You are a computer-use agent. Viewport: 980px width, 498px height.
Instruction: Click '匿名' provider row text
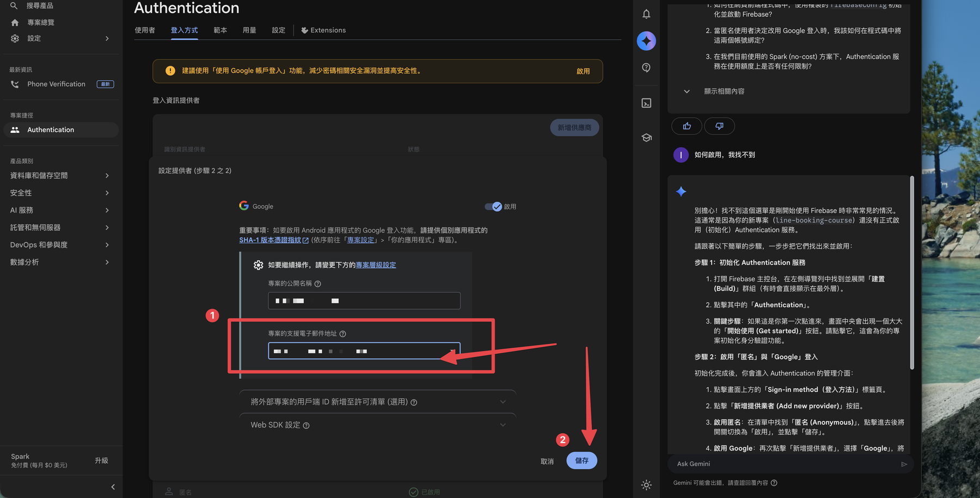[x=186, y=493]
